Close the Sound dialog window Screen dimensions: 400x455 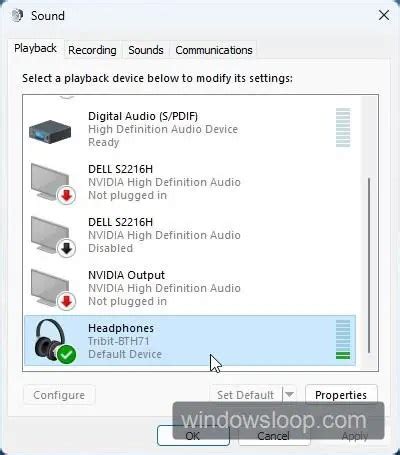(384, 15)
